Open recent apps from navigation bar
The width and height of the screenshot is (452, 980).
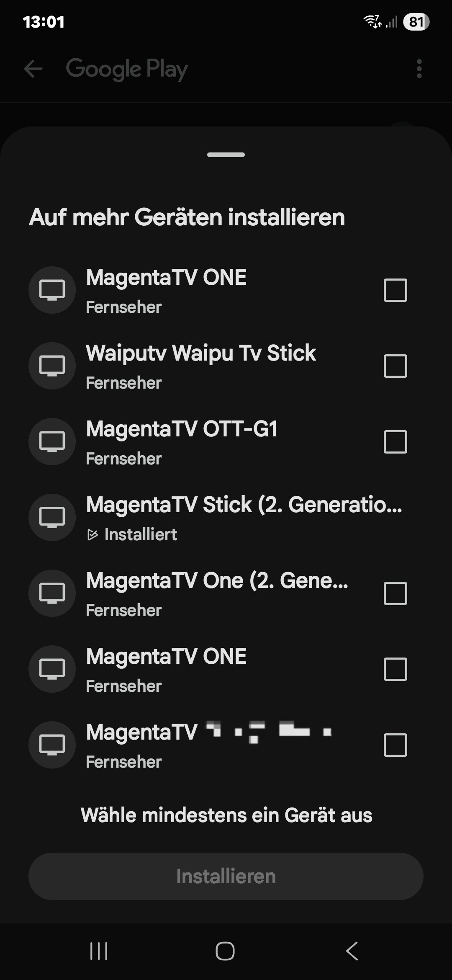click(x=99, y=951)
